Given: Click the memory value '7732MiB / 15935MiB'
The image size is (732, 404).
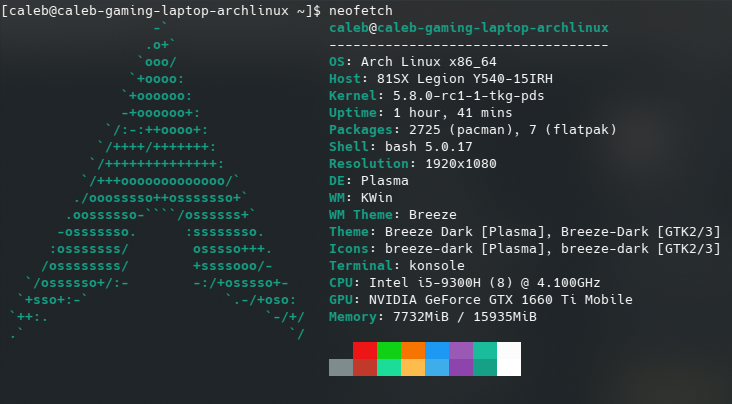Looking at the screenshot, I should [x=465, y=317].
